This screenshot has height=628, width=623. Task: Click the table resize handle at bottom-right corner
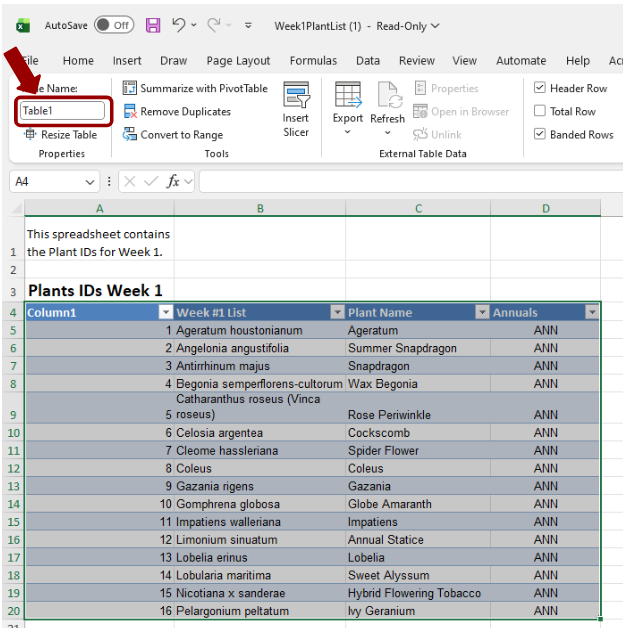(x=600, y=619)
